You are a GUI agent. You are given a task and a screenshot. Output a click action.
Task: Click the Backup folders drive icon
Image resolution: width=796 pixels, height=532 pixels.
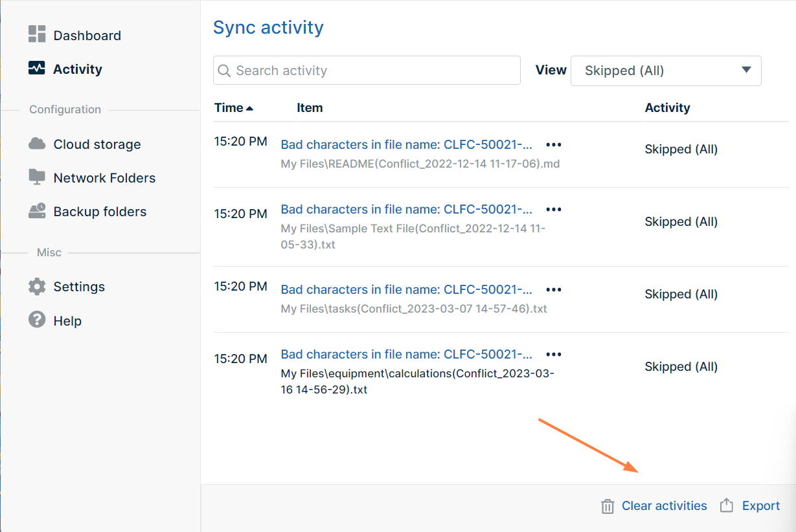point(37,211)
